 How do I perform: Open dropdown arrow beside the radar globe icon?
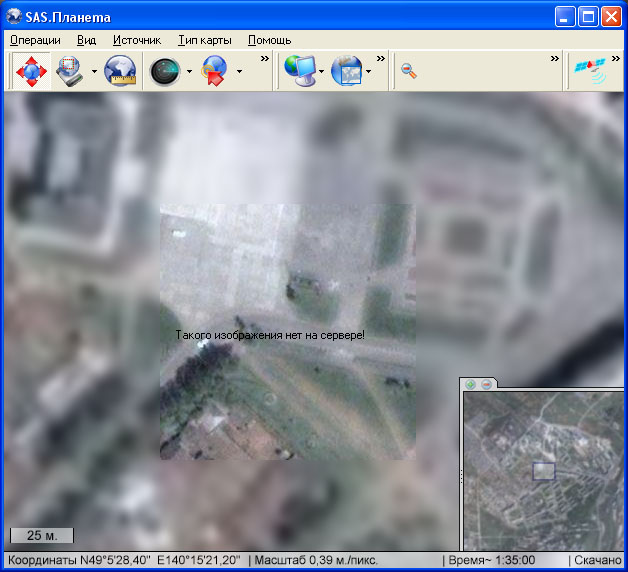189,72
